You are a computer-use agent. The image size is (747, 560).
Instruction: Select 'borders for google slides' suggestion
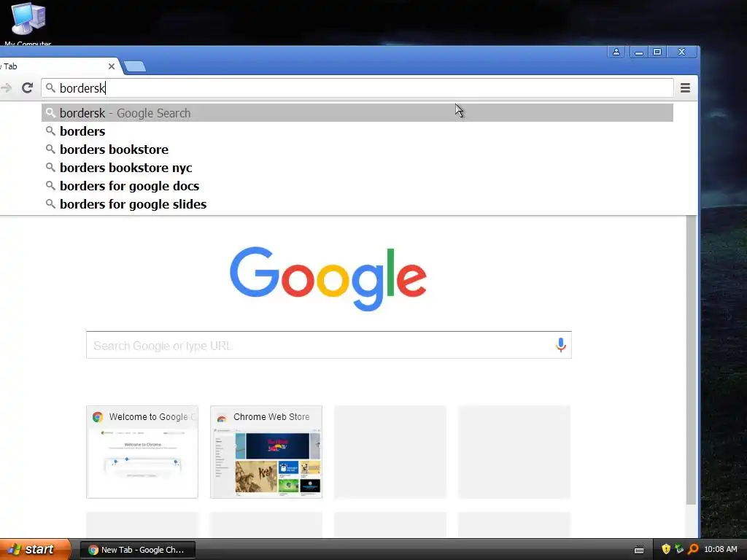point(357,204)
